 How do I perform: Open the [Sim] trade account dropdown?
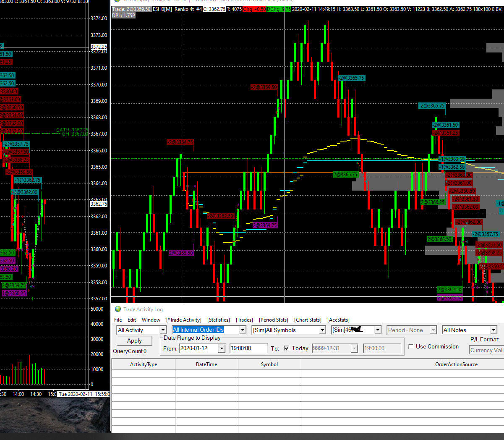point(378,330)
